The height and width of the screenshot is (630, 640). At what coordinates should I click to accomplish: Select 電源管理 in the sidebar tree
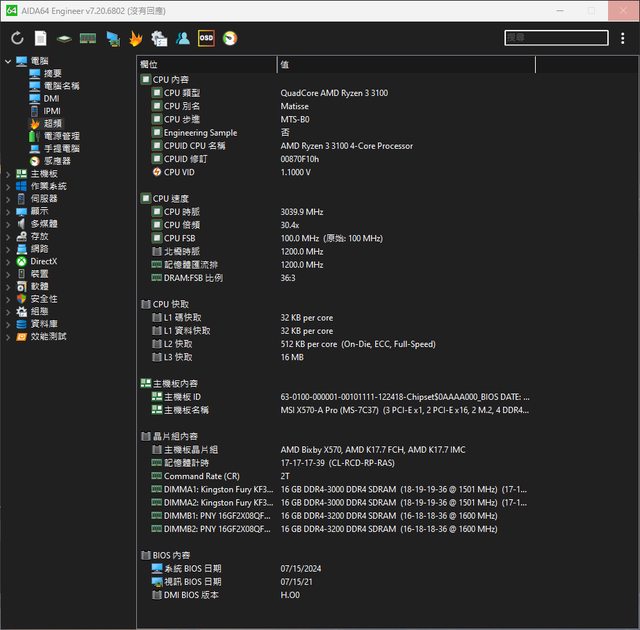(x=61, y=136)
